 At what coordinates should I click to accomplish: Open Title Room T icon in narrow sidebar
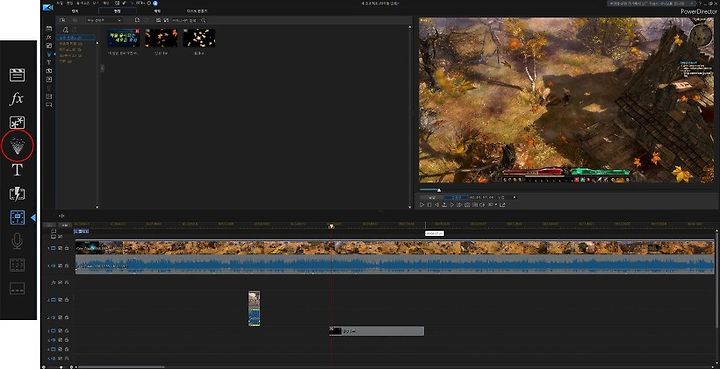[49, 62]
